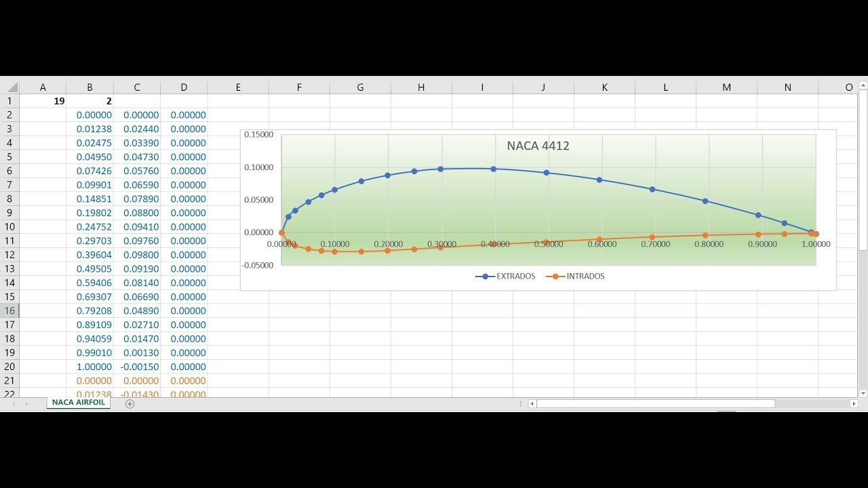Select column D header
This screenshot has height=488, width=868.
tap(184, 87)
